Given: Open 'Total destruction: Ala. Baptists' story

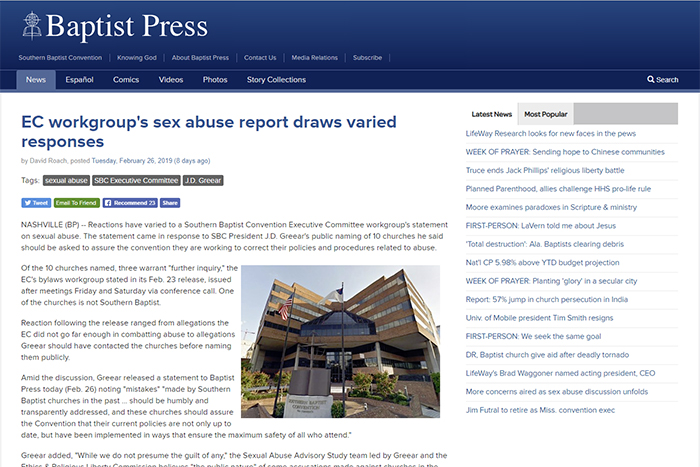Looking at the screenshot, I should pos(545,244).
